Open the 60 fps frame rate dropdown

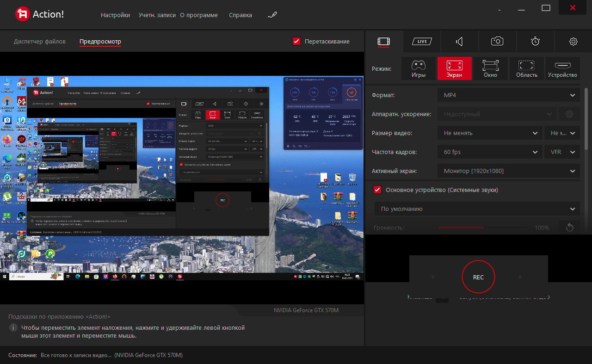click(x=490, y=152)
